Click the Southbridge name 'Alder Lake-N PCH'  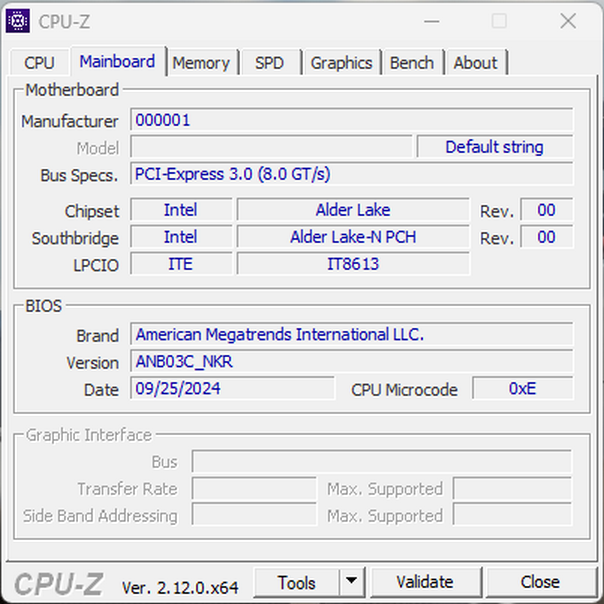pos(353,237)
